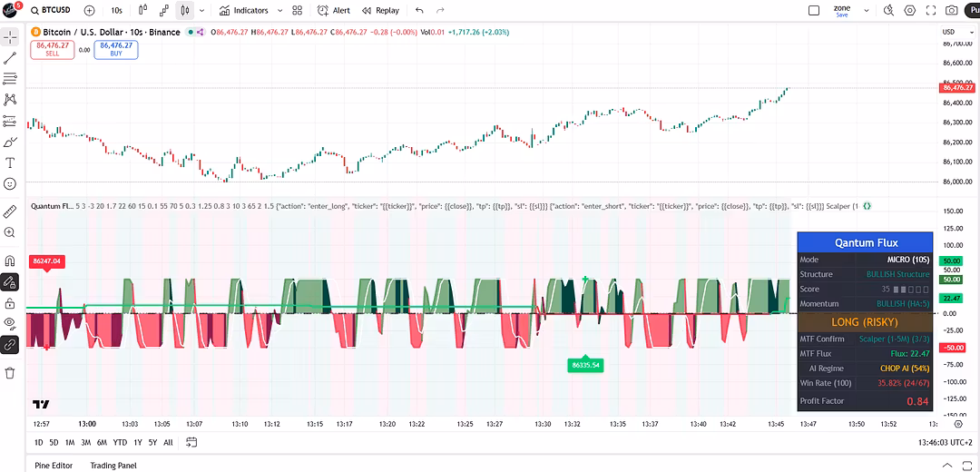
Task: Expand the chart type dropdown arrow
Action: (x=201, y=11)
